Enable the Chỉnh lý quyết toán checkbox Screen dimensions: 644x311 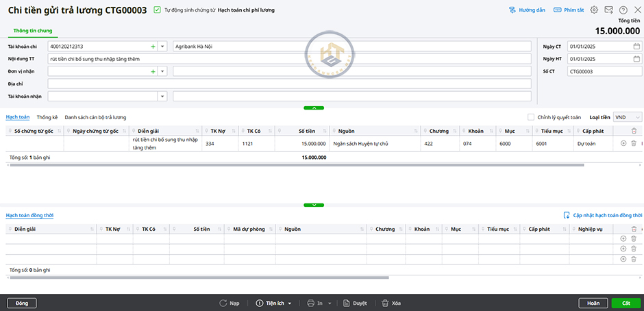click(x=531, y=117)
